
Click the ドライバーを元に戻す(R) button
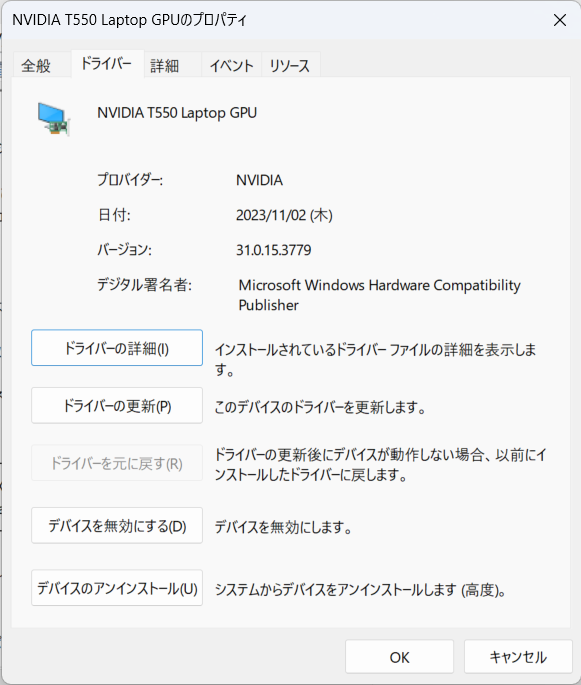(117, 463)
